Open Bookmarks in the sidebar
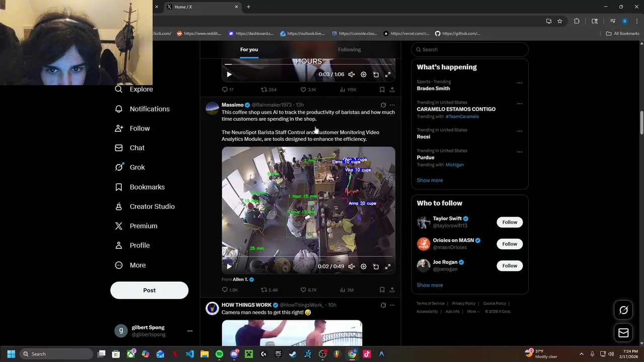Screen dimensions: 644x362 point(140,187)
